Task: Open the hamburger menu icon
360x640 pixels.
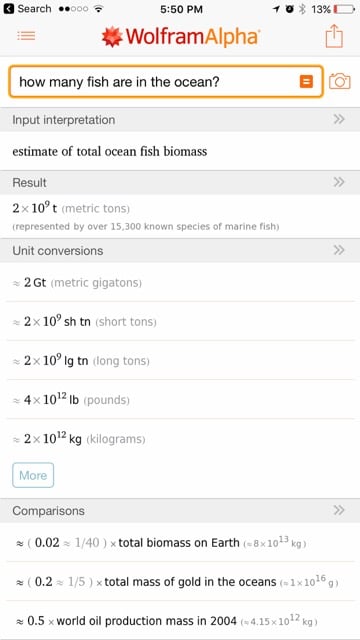Action: [26, 36]
